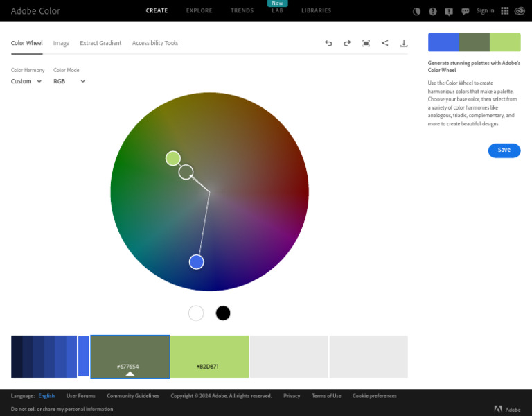This screenshot has width=532, height=416.
Task: Open the Accessibility Tools tab
Action: [155, 43]
